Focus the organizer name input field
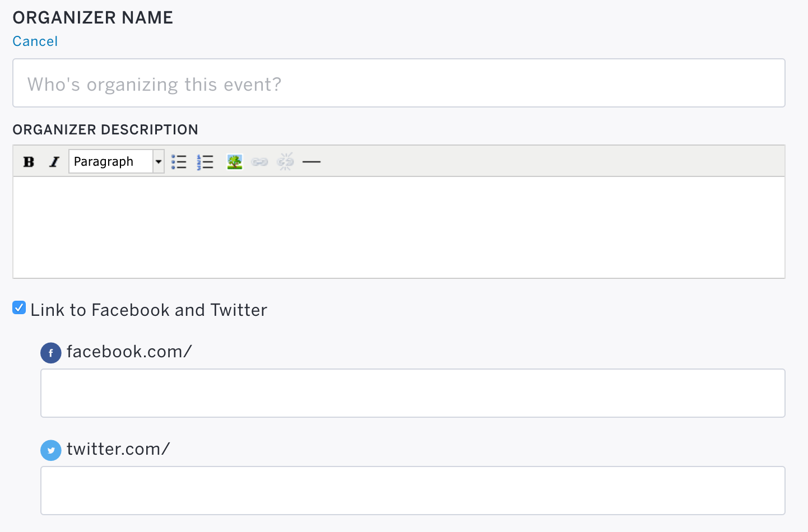Image resolution: width=808 pixels, height=532 pixels. [399, 83]
